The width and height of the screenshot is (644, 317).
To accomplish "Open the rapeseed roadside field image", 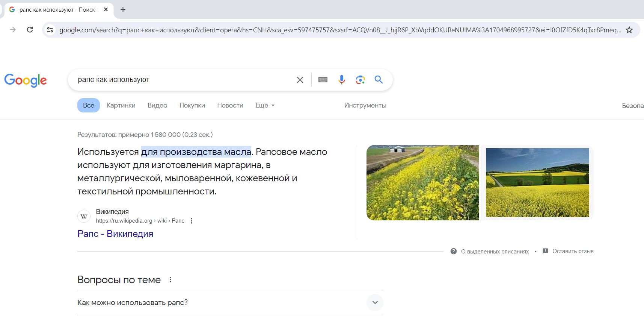I will tap(423, 183).
